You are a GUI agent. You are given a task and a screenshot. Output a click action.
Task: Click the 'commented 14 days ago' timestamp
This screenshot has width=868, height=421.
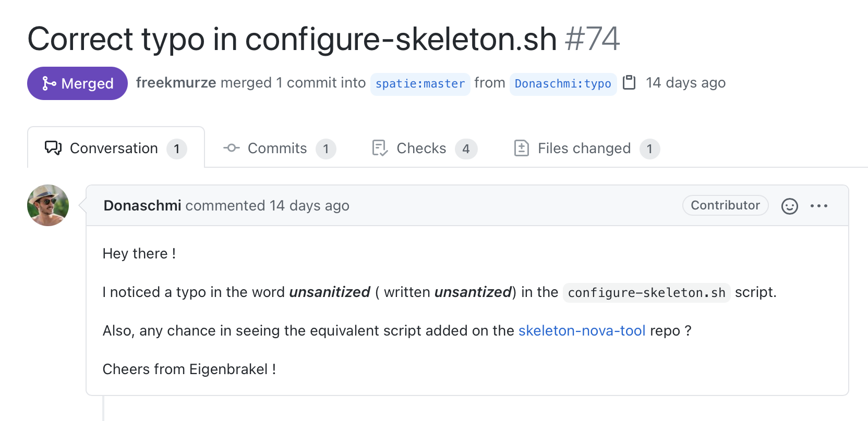click(x=267, y=206)
